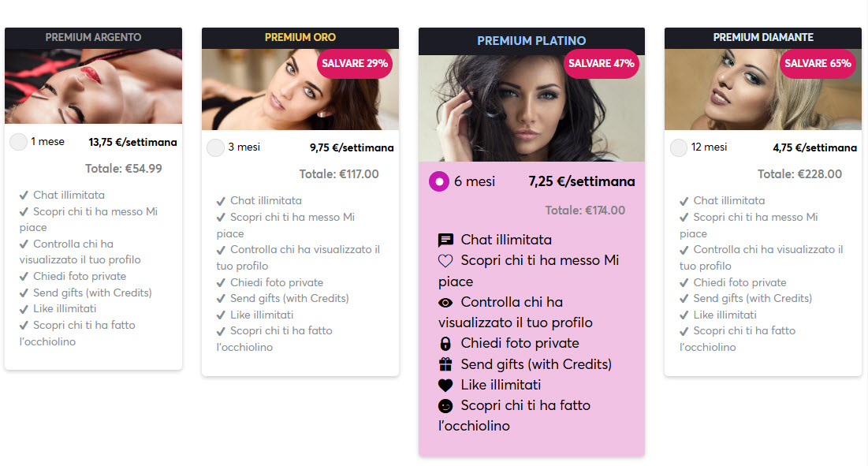
Task: Click the Premium Argento plan photo
Action: pos(93,87)
